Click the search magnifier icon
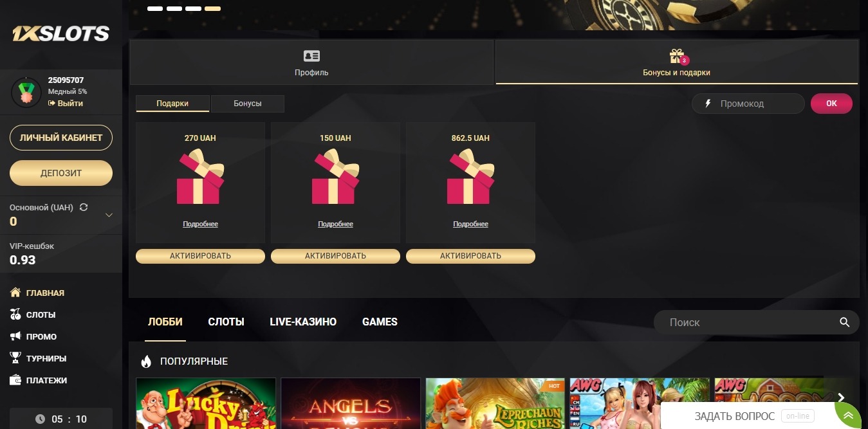The width and height of the screenshot is (868, 429). tap(845, 322)
